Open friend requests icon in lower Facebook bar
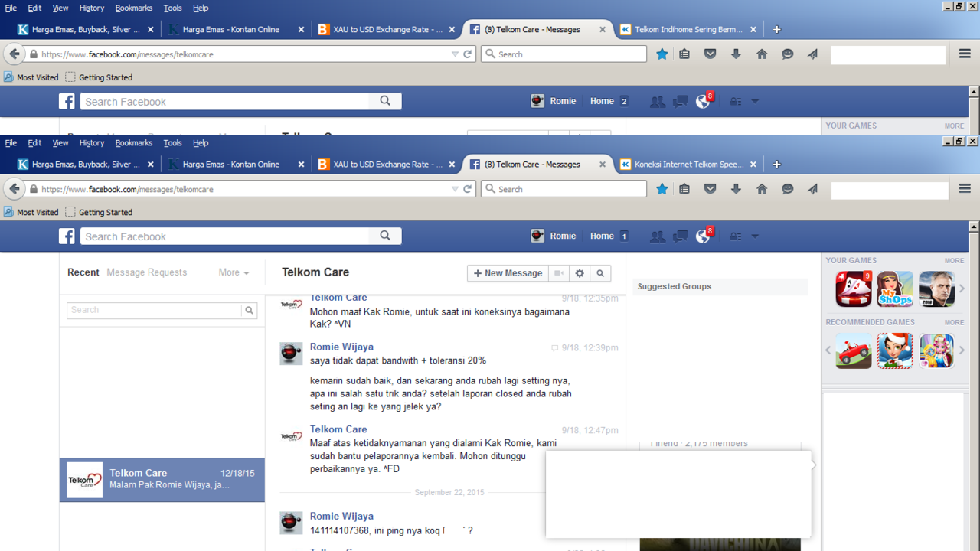980x551 pixels. (657, 236)
